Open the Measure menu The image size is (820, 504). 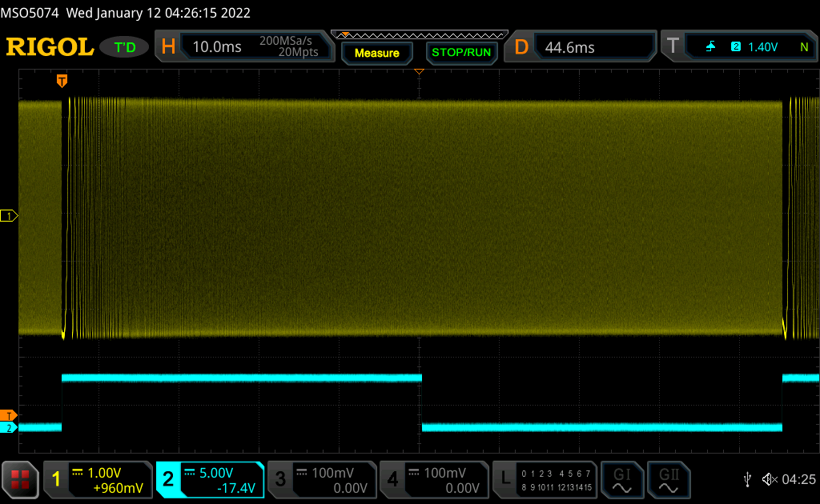click(x=377, y=53)
